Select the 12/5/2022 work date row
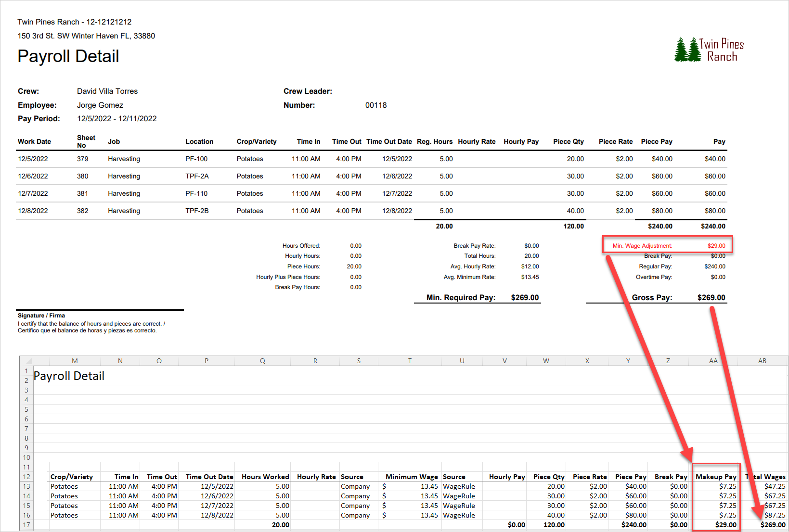This screenshot has width=789, height=532. pos(371,159)
